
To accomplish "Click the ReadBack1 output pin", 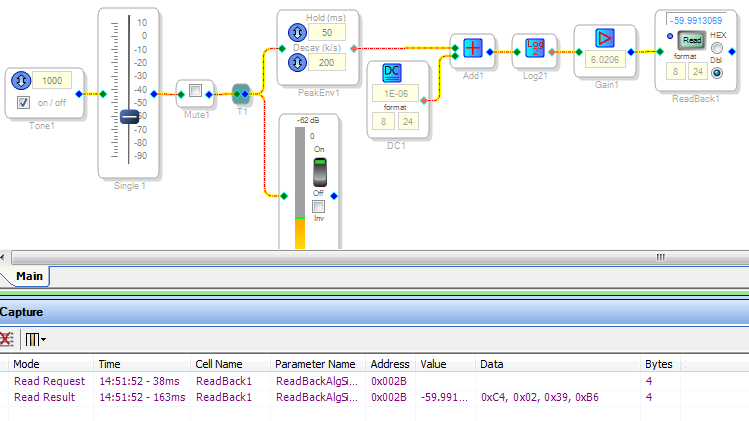I will coord(732,52).
